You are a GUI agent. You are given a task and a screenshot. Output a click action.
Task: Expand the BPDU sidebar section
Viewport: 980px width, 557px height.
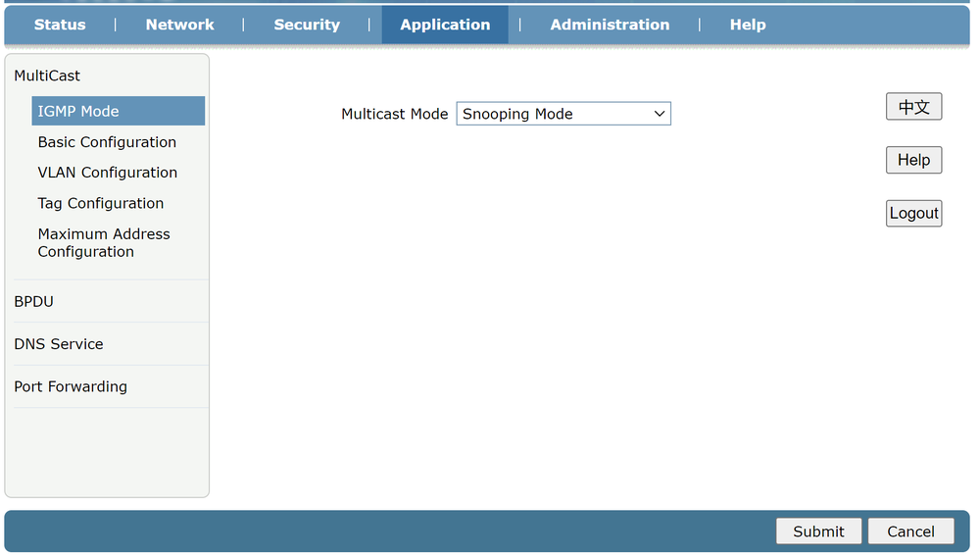click(33, 301)
